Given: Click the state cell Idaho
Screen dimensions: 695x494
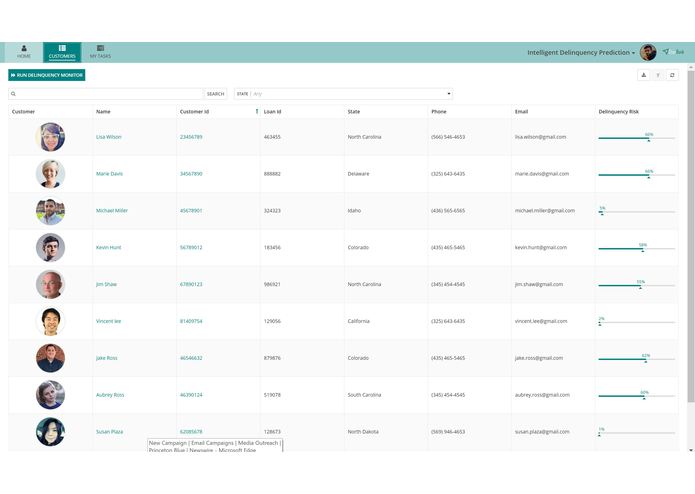Looking at the screenshot, I should pyautogui.click(x=354, y=210).
